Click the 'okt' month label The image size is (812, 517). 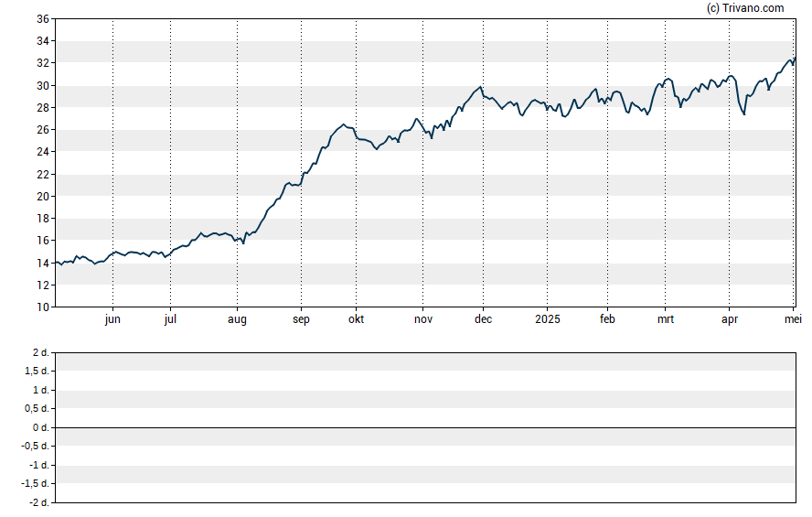click(356, 319)
